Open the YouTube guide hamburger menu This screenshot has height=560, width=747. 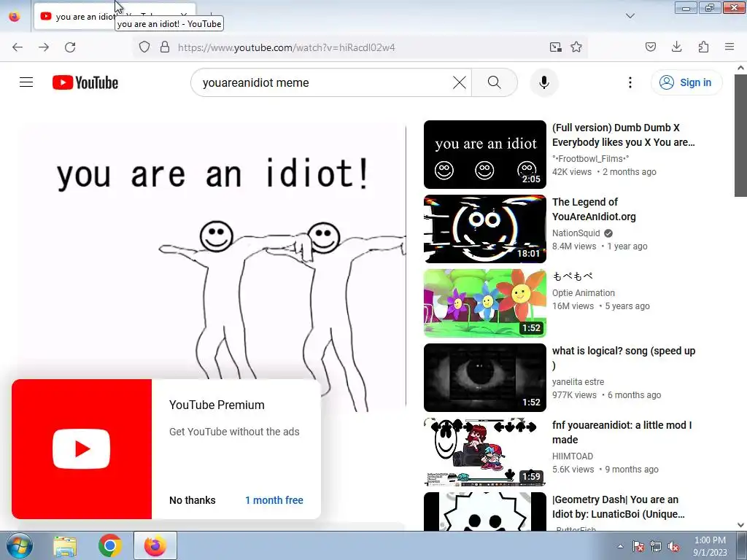click(26, 82)
